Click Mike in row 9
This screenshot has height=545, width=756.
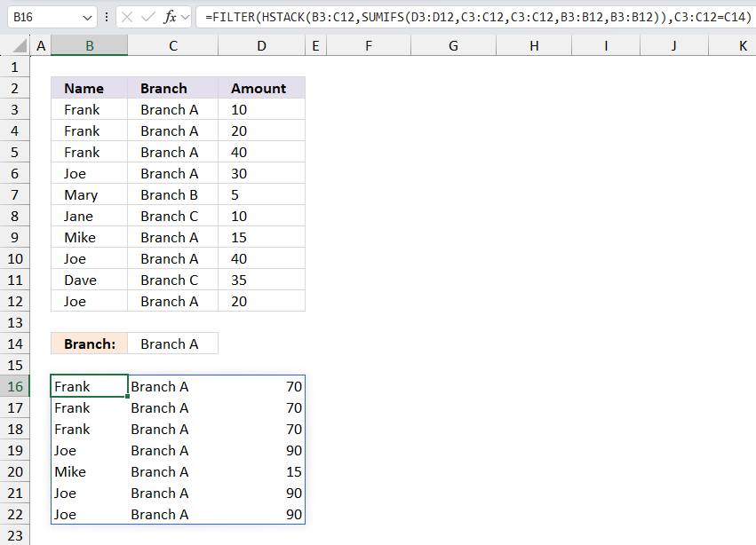(x=89, y=237)
